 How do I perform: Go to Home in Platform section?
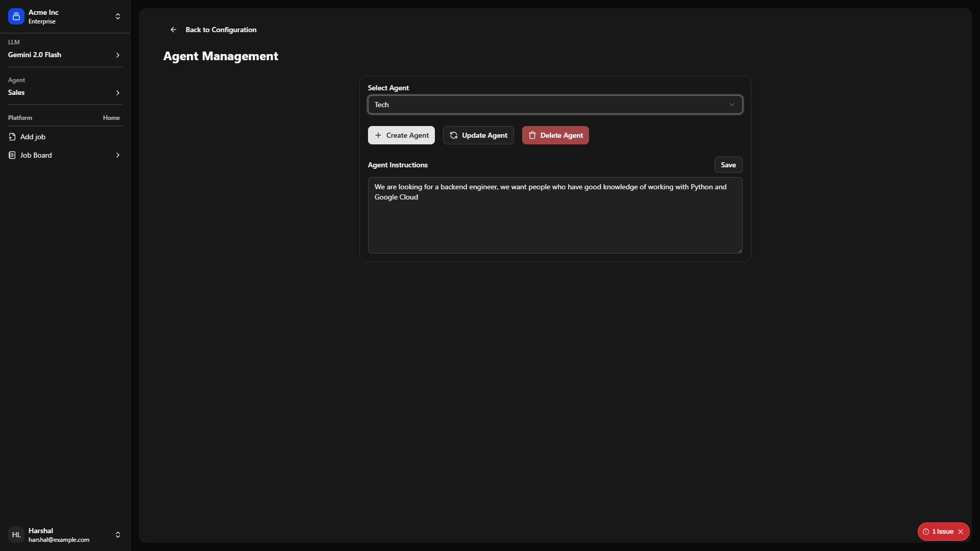[111, 118]
